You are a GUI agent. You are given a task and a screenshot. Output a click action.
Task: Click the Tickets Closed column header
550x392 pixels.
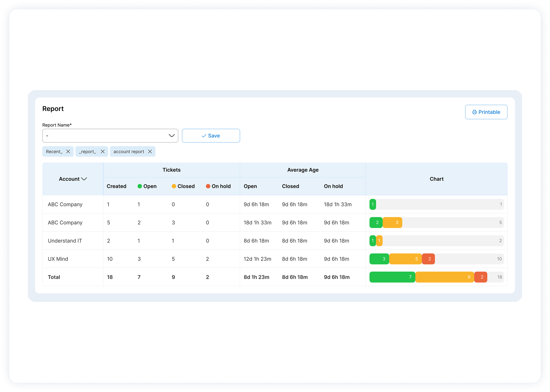(x=183, y=186)
